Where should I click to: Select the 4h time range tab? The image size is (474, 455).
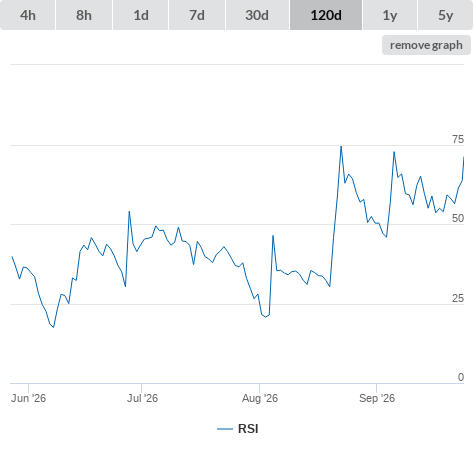point(28,15)
